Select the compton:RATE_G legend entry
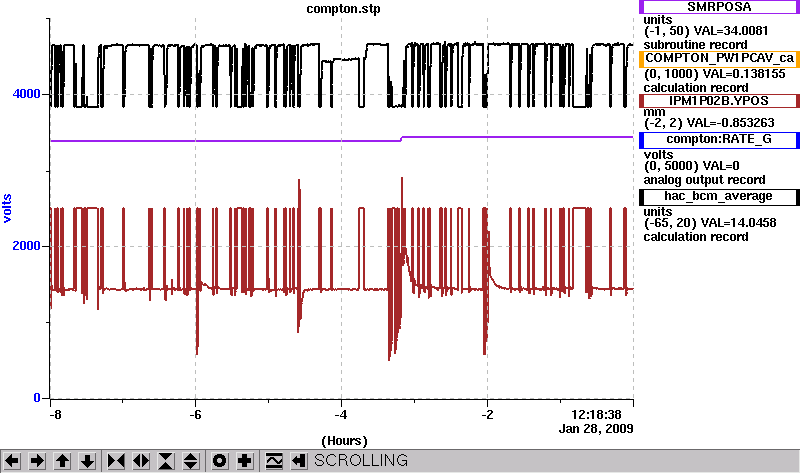 719,140
